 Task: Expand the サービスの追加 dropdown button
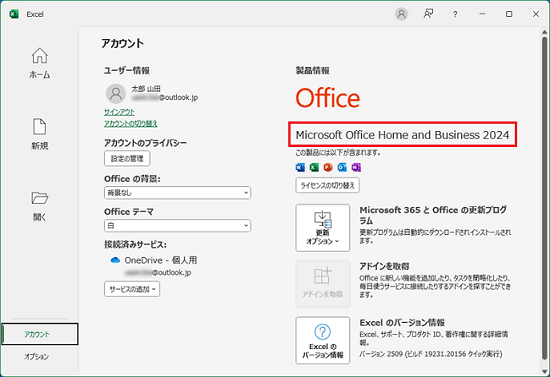132,289
